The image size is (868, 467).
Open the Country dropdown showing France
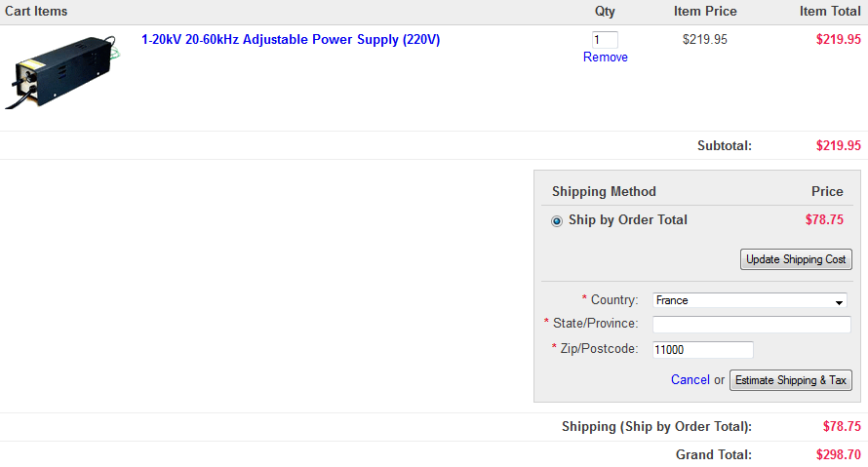pos(749,301)
